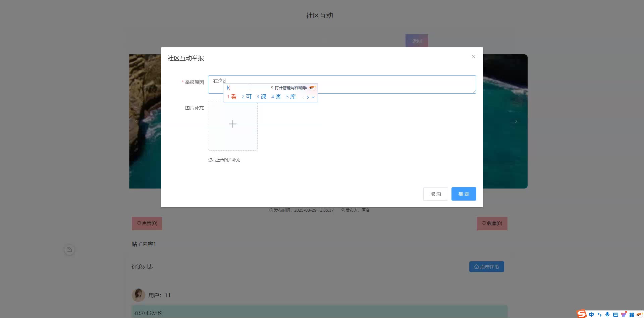Like the post with 点赞(0)
This screenshot has width=644, height=318.
click(x=147, y=223)
